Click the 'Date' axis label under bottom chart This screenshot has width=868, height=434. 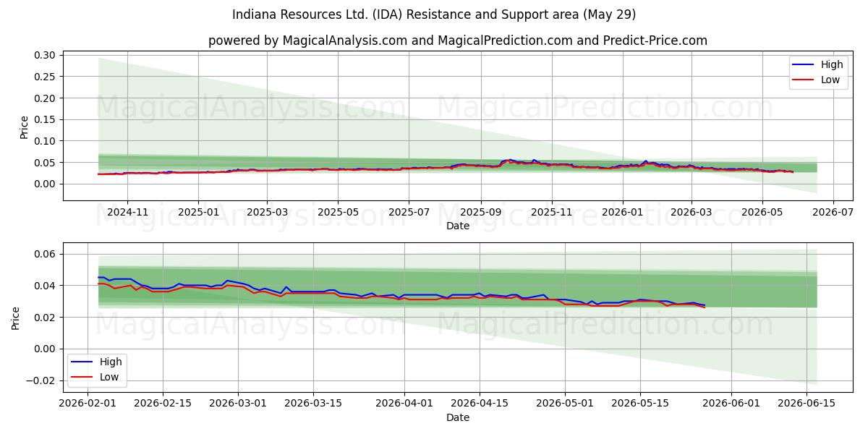[x=458, y=417]
